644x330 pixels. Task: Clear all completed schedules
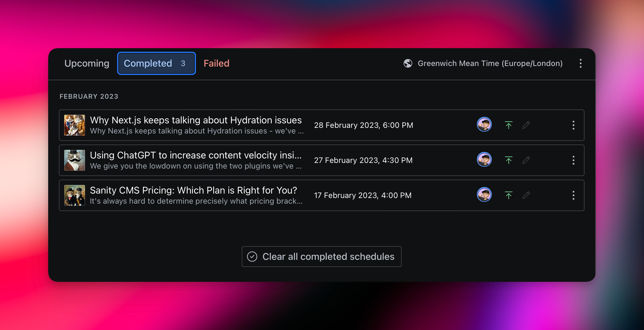tap(321, 257)
